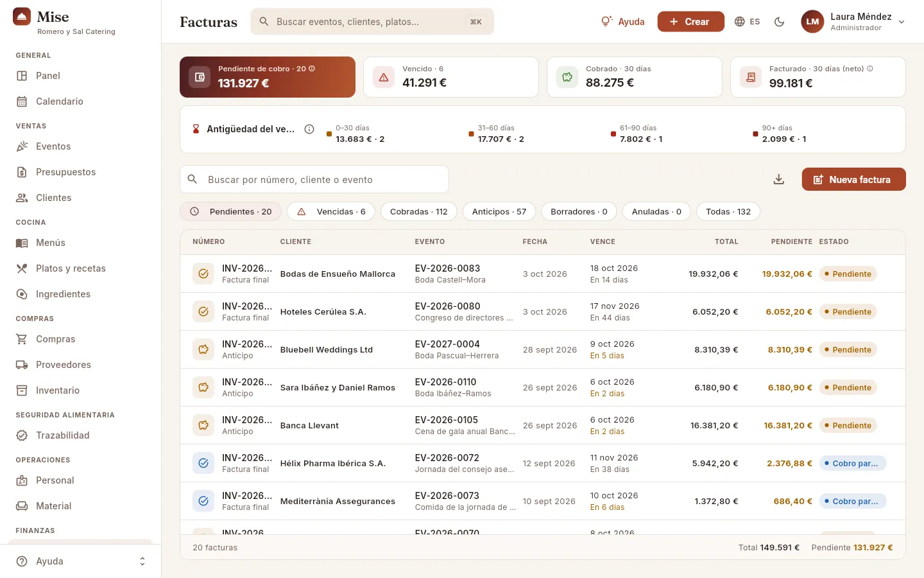Toggle dark mode moon icon
924x578 pixels.
[780, 22]
